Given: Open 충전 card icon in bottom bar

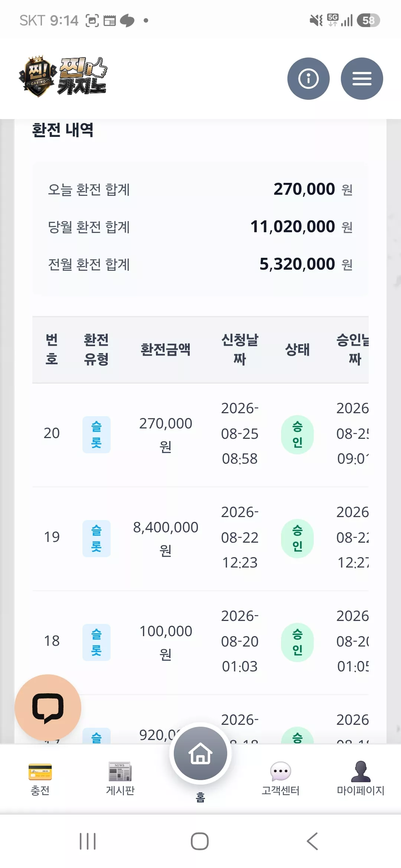Looking at the screenshot, I should (40, 772).
